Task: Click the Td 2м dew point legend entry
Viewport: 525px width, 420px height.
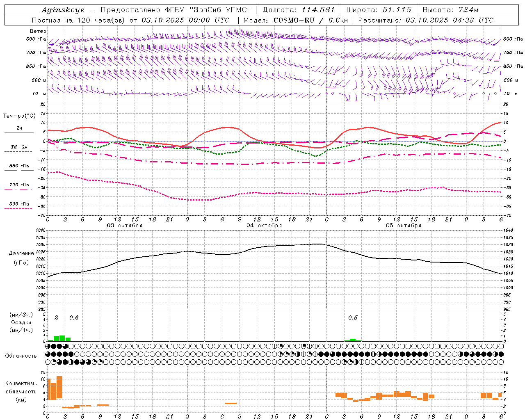Action: tap(19, 147)
